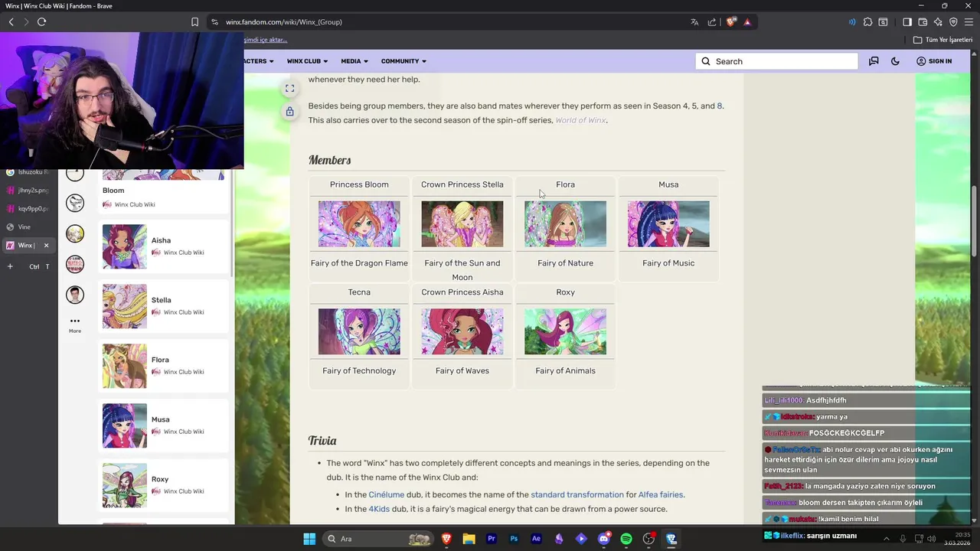Open Musa's member image
The width and height of the screenshot is (980, 551).
coord(668,224)
